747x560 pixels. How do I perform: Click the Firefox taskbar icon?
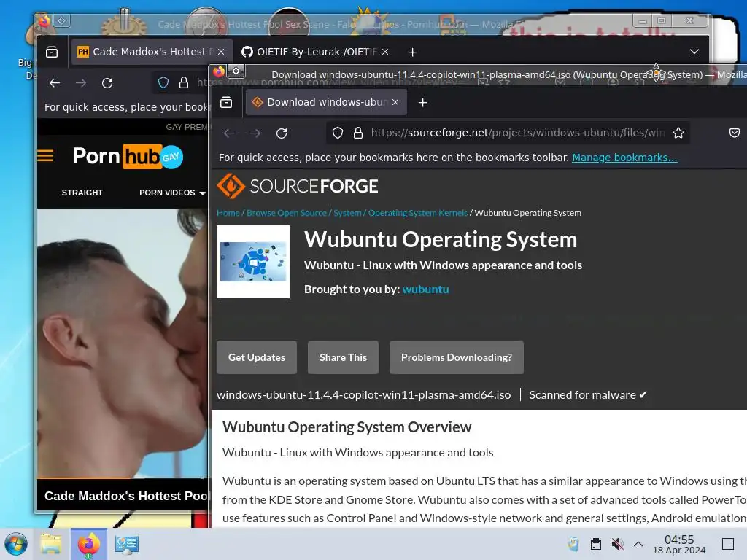coord(88,544)
